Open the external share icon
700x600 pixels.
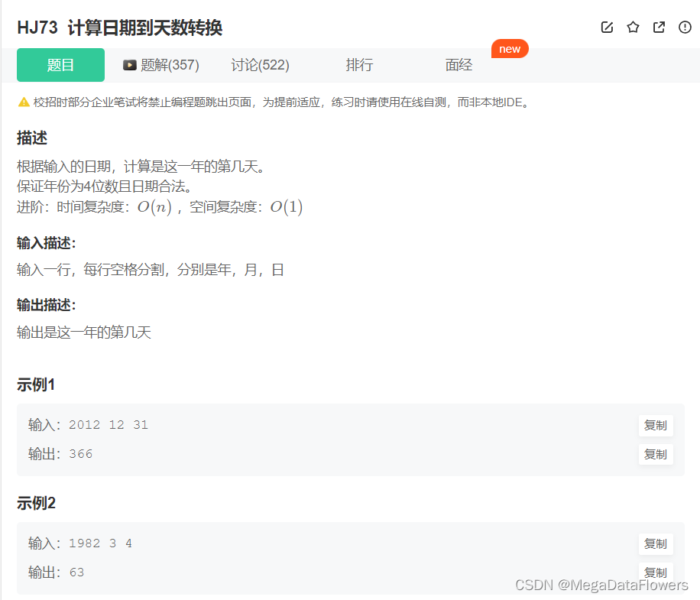pyautogui.click(x=659, y=27)
